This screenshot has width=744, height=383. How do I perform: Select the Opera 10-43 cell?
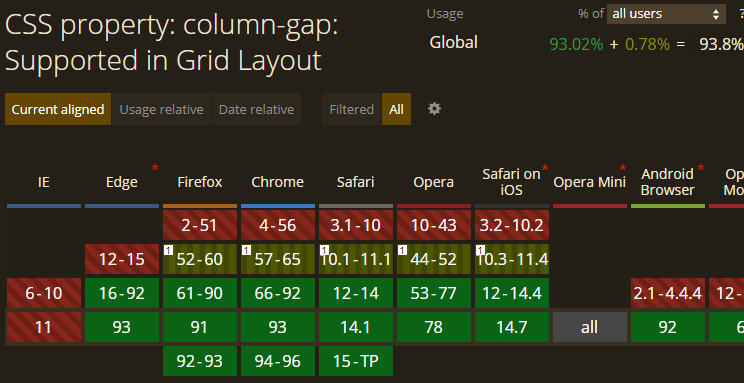tap(434, 225)
